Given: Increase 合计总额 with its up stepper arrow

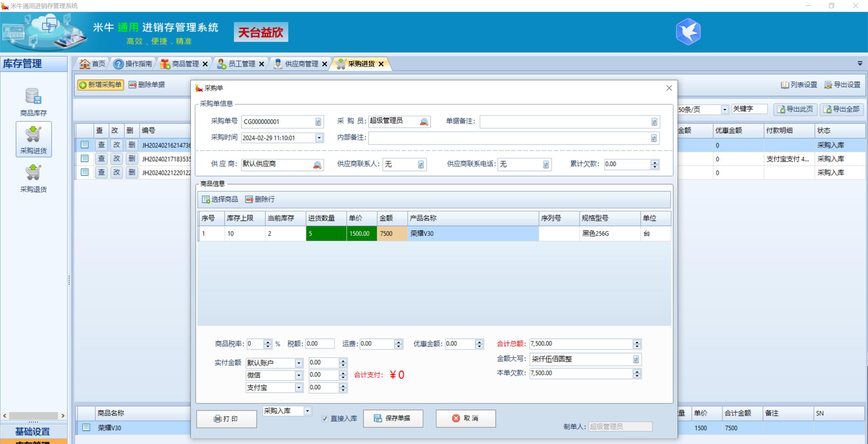Looking at the screenshot, I should [x=637, y=342].
